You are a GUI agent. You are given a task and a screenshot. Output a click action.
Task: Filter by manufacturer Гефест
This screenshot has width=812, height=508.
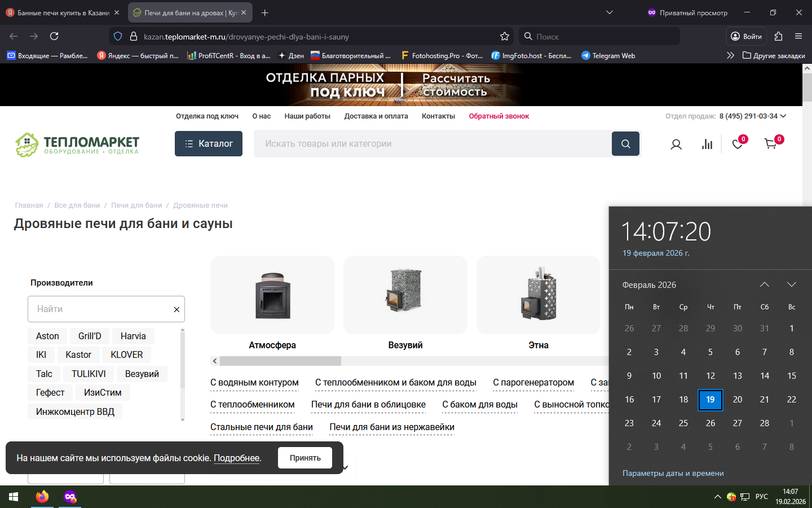[x=50, y=393]
